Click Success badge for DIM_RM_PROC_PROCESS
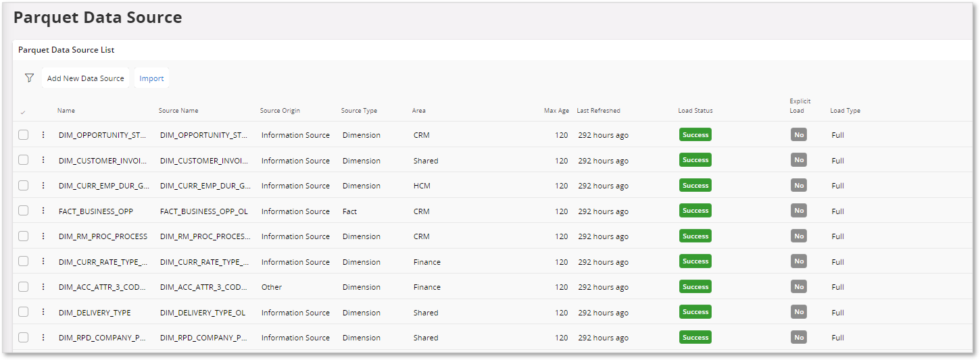 click(x=695, y=236)
